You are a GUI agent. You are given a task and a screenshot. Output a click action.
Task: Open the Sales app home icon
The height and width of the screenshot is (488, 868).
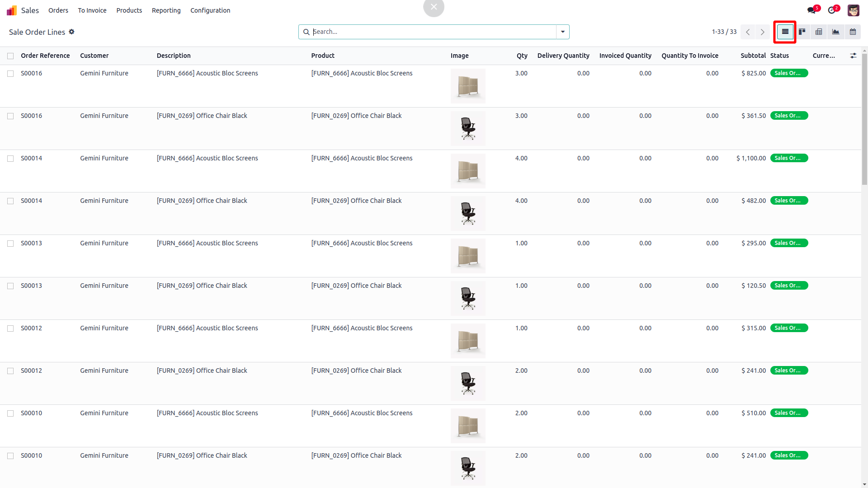tap(12, 10)
